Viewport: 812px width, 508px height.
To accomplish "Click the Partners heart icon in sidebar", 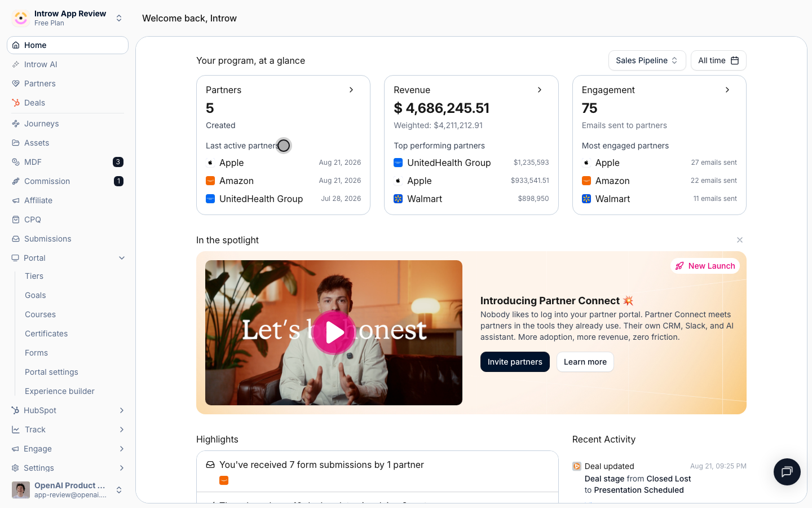I will coord(16,84).
